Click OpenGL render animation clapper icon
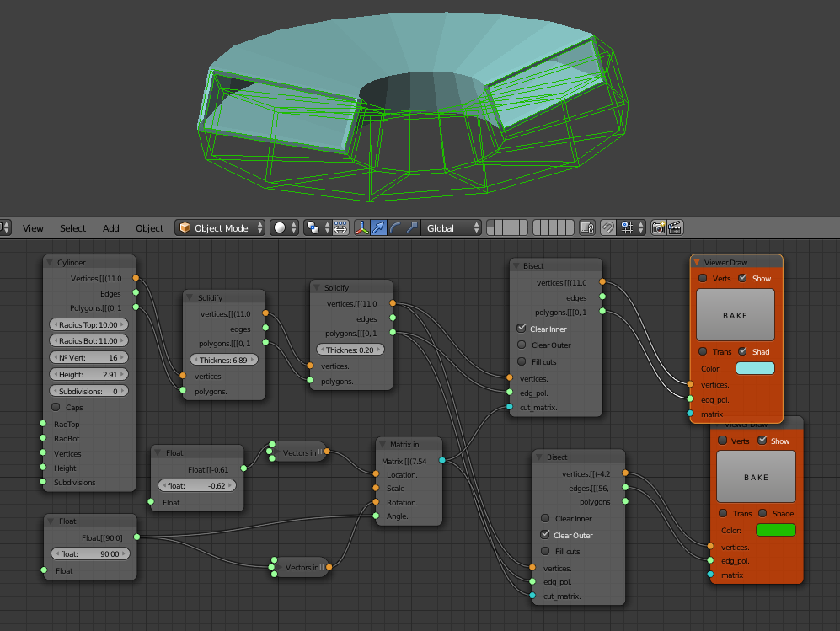The width and height of the screenshot is (840, 631). (x=675, y=227)
